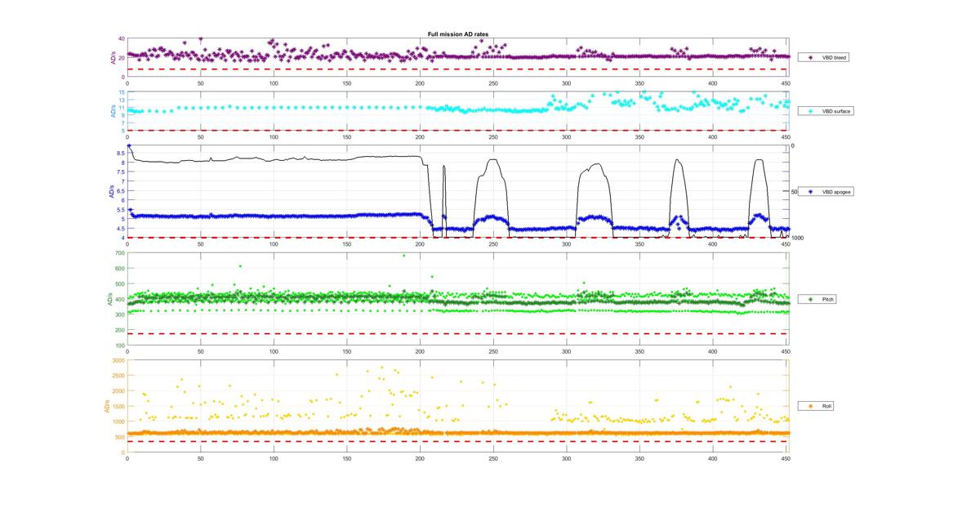The width and height of the screenshot is (980, 508).
Task: Click x-tick "200" under the Pitch plot
Action: point(420,351)
